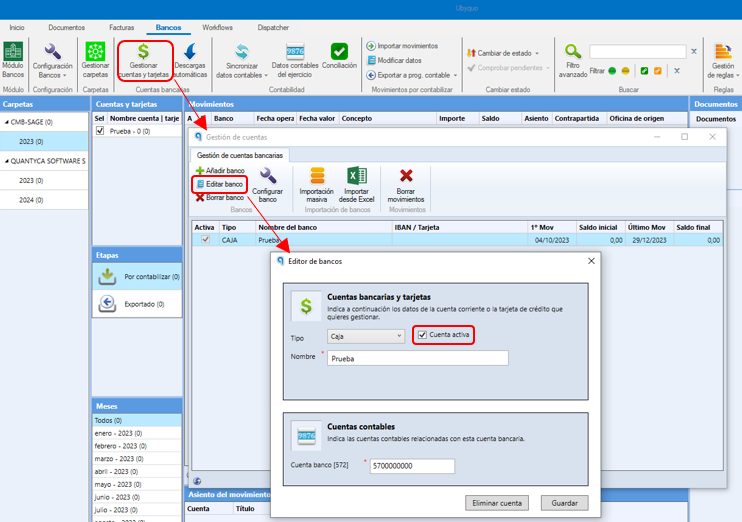This screenshot has width=742, height=522.
Task: Clear the search box with the X
Action: tap(694, 51)
